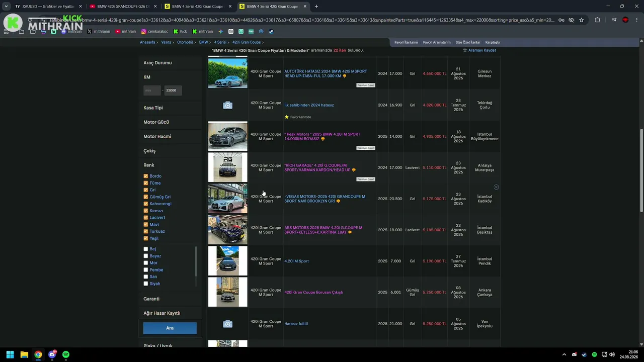
Task: Open the YouTube mithrain bookmark
Action: (x=125, y=31)
